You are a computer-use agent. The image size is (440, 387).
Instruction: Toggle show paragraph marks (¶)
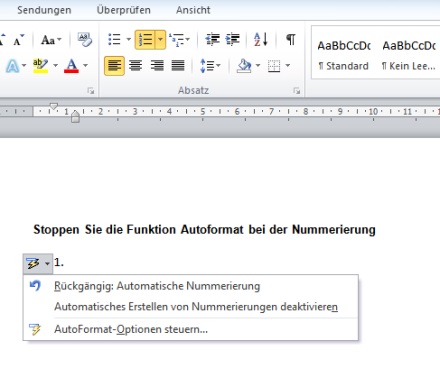pos(291,39)
